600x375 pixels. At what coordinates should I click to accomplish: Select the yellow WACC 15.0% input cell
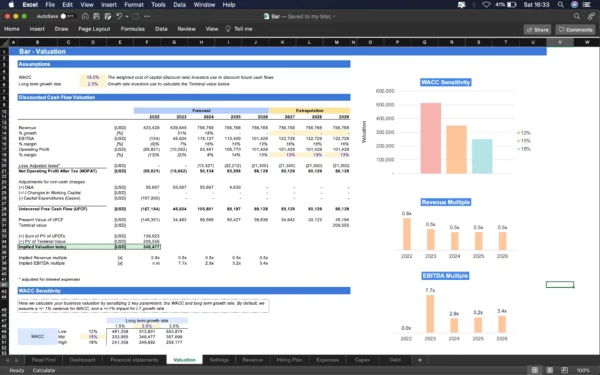(93, 77)
